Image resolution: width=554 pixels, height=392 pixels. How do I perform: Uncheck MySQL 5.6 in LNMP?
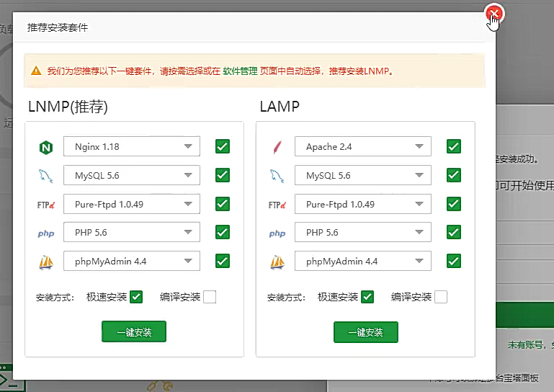223,175
